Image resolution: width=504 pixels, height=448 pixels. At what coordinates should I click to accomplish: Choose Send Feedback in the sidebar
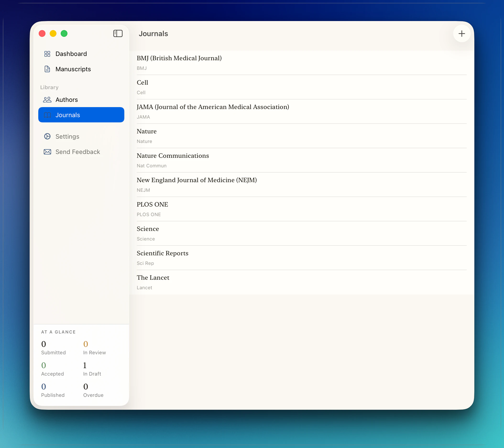pyautogui.click(x=81, y=152)
